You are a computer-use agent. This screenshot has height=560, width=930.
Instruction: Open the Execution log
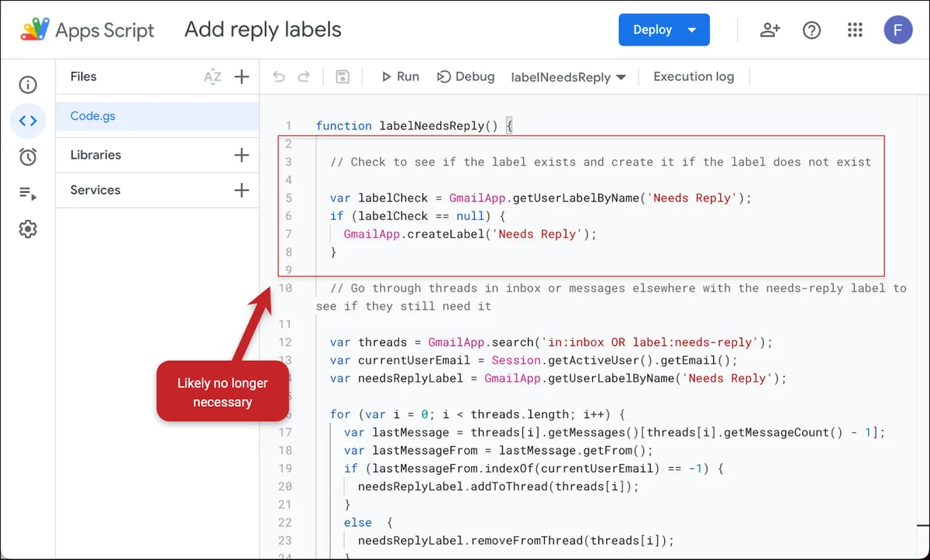pyautogui.click(x=694, y=77)
